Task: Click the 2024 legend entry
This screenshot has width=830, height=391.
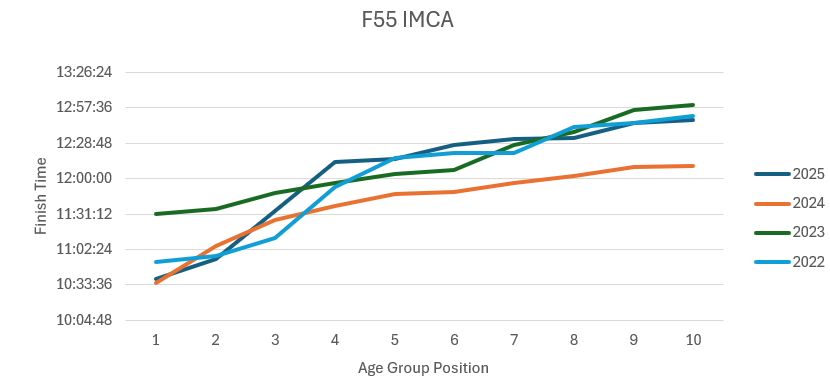Action: point(789,203)
